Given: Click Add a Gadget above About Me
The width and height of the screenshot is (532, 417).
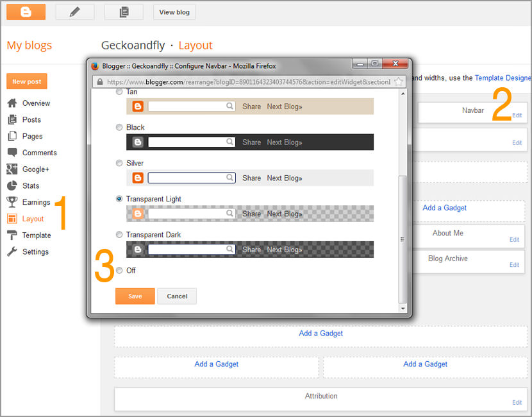Looking at the screenshot, I should pyautogui.click(x=444, y=208).
